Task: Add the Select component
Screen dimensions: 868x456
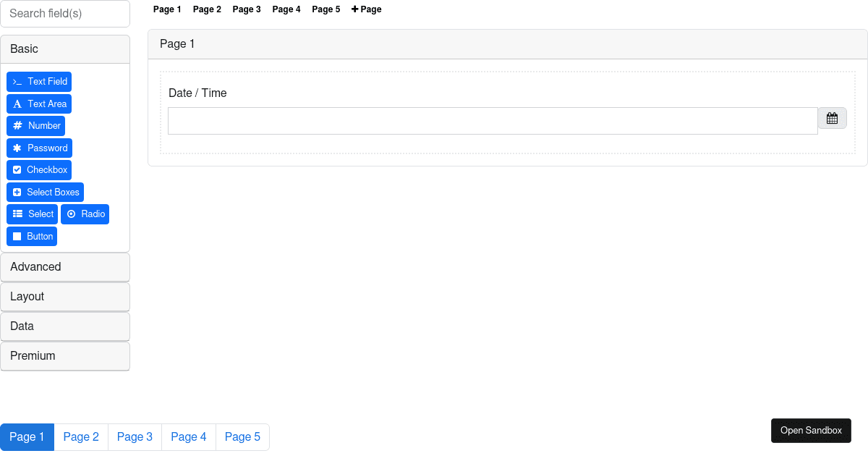Action: click(32, 214)
